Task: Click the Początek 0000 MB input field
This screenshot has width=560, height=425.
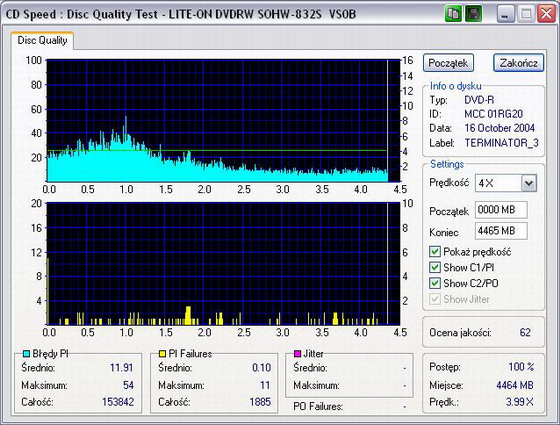Action: click(501, 210)
